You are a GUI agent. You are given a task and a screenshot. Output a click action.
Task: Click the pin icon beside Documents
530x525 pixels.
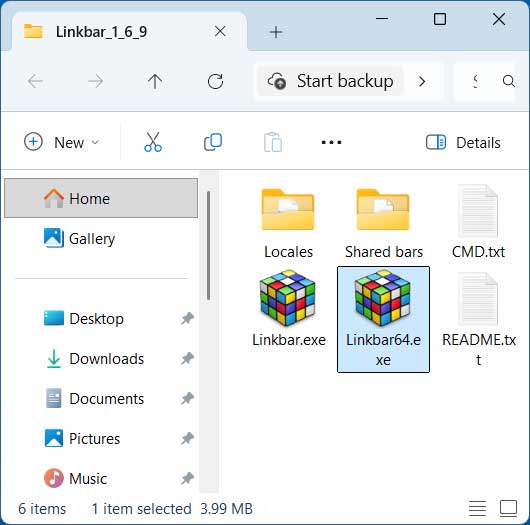(187, 398)
